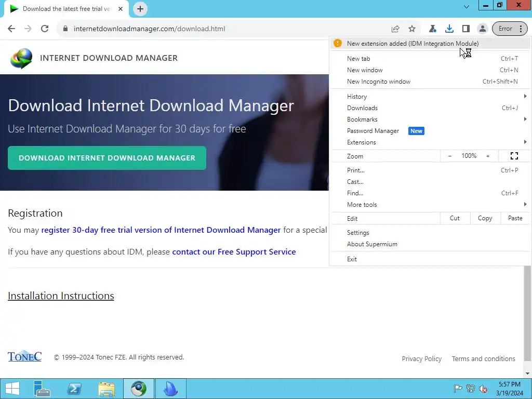Choose New tab from the menu
The image size is (532, 399).
[x=430, y=59]
